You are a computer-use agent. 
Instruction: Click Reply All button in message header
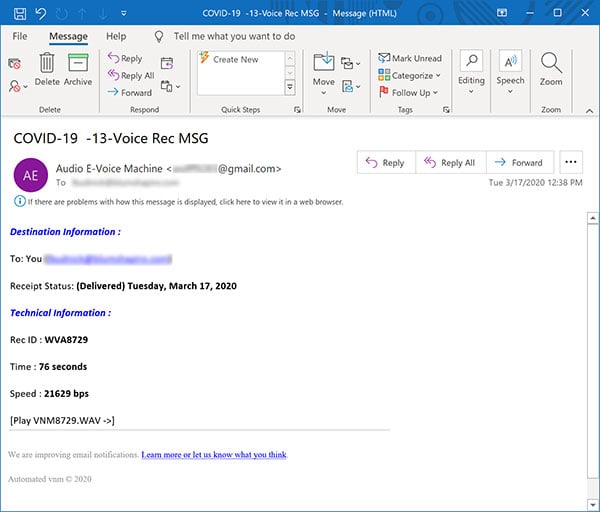(x=451, y=163)
